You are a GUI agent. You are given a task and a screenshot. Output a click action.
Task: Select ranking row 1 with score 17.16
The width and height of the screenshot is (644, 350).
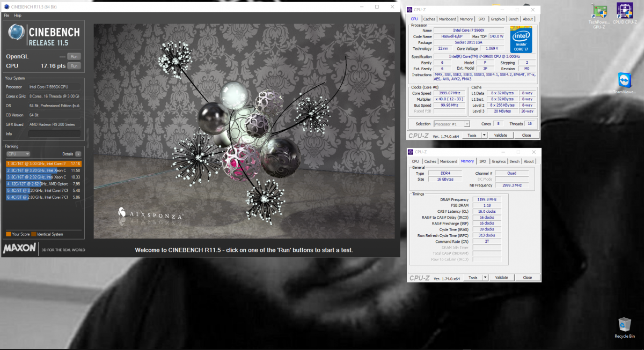pyautogui.click(x=43, y=163)
